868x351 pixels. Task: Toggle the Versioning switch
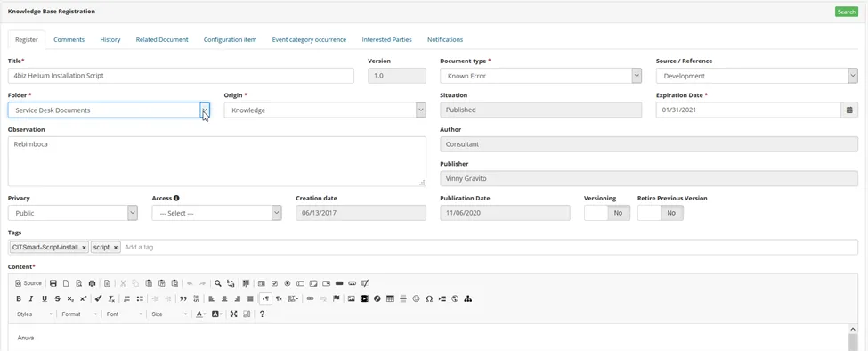pyautogui.click(x=607, y=213)
